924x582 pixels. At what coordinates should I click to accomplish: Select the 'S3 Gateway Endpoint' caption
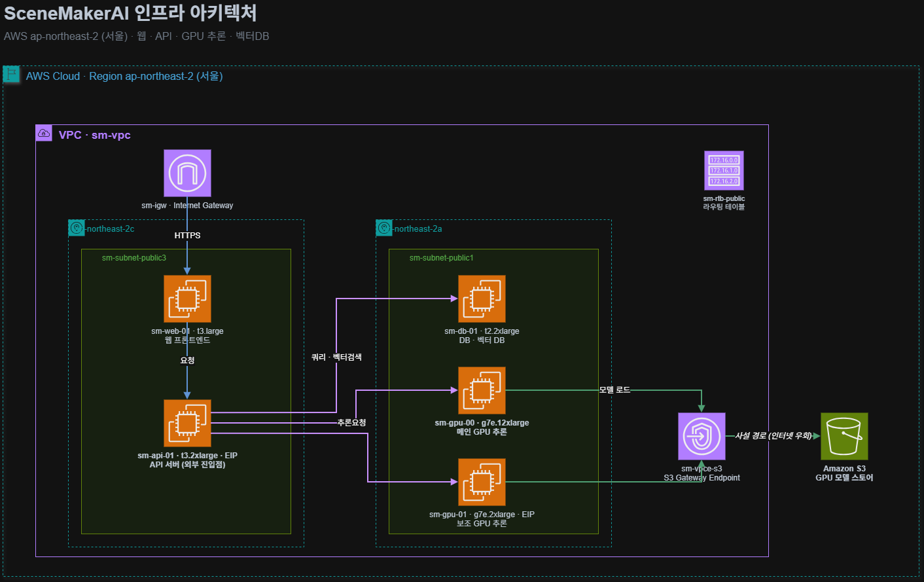tap(702, 478)
